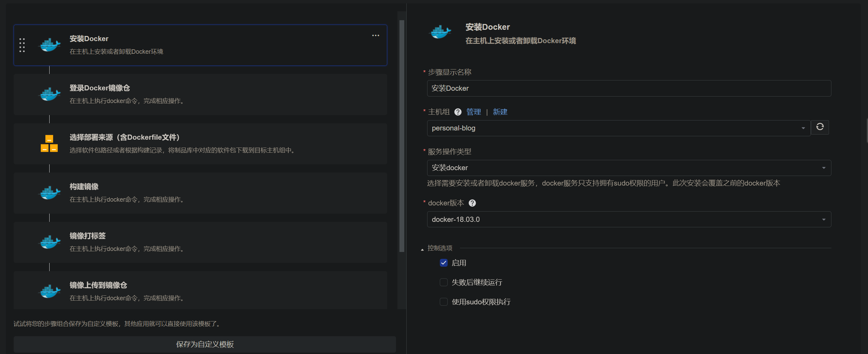The height and width of the screenshot is (354, 868).
Task: Click the Docker whale icon of 镜像上传到镜像仓 step
Action: tap(50, 291)
